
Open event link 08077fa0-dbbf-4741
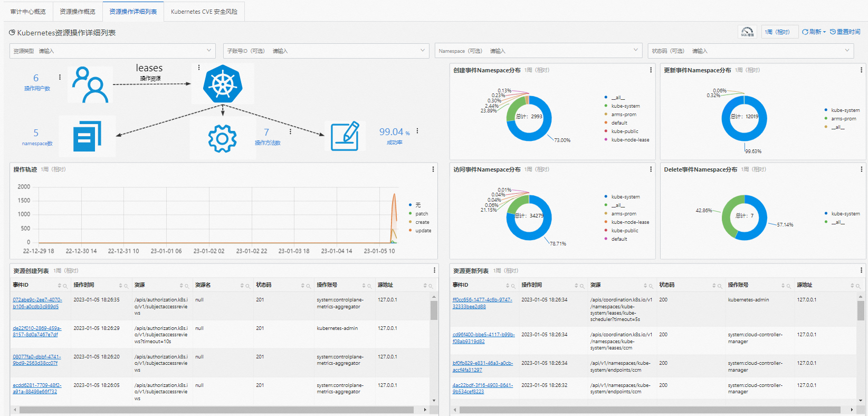coord(37,360)
